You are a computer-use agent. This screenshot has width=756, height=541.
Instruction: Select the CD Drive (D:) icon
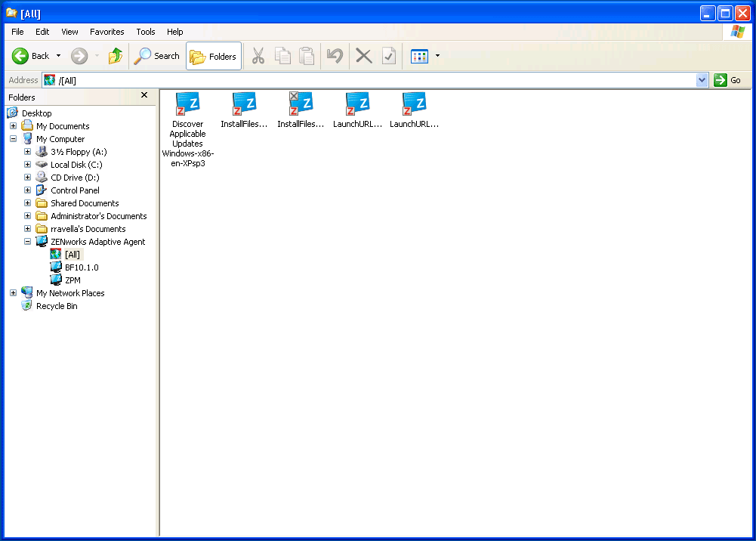pyautogui.click(x=42, y=178)
